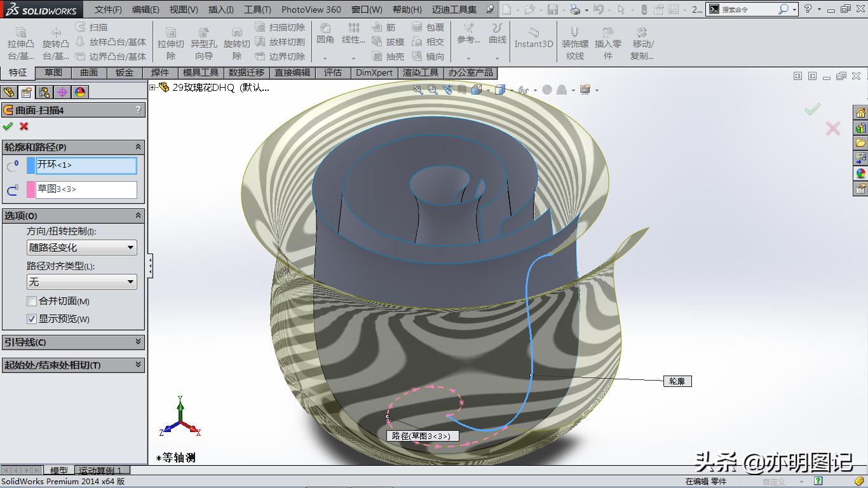Enable Instant3D mode
868x488 pixels.
tap(534, 41)
